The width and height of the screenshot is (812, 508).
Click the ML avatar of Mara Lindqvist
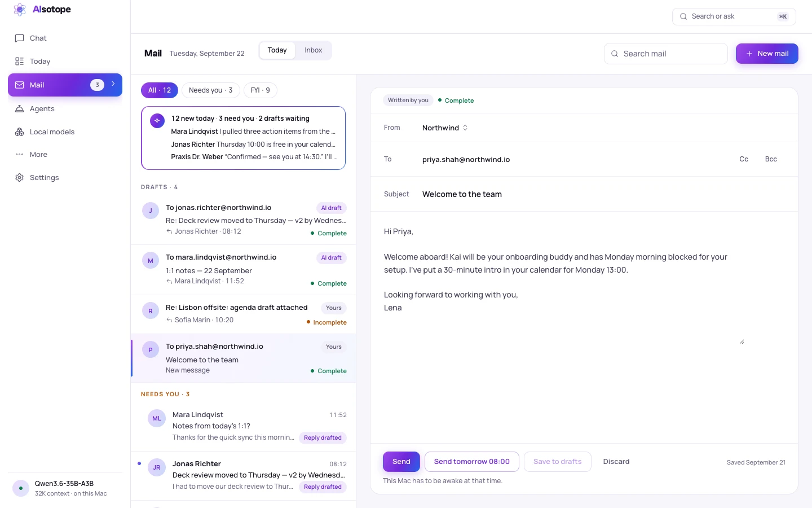tap(157, 418)
